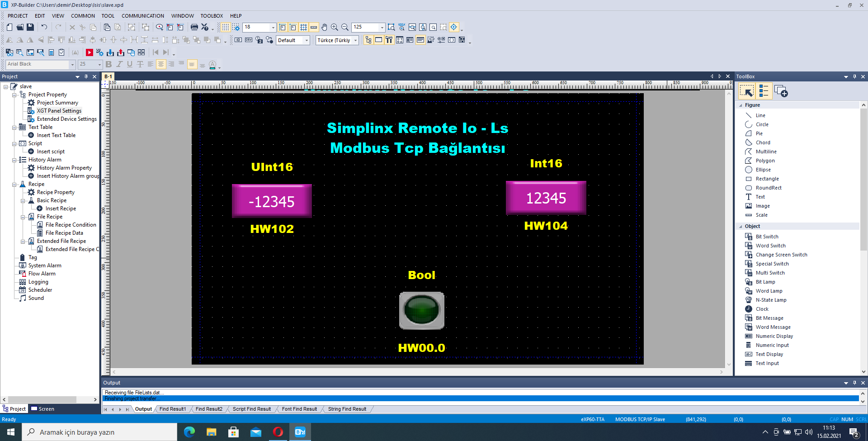
Task: Open communication settings gear icon
Action: (100, 52)
